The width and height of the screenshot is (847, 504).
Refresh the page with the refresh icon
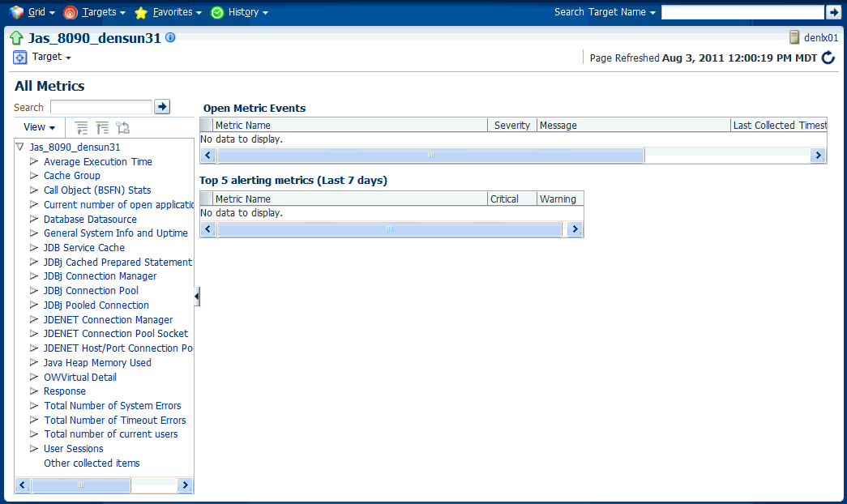pyautogui.click(x=828, y=58)
